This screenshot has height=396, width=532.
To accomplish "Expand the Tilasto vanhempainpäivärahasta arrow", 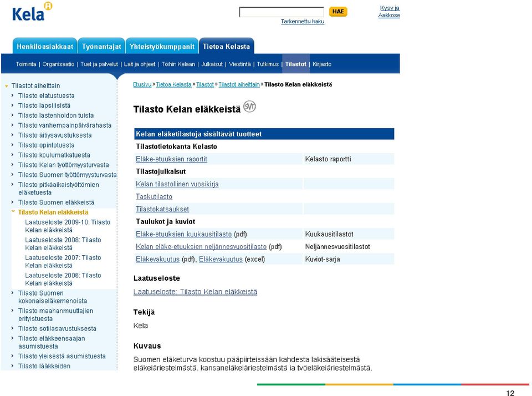I will (13, 125).
